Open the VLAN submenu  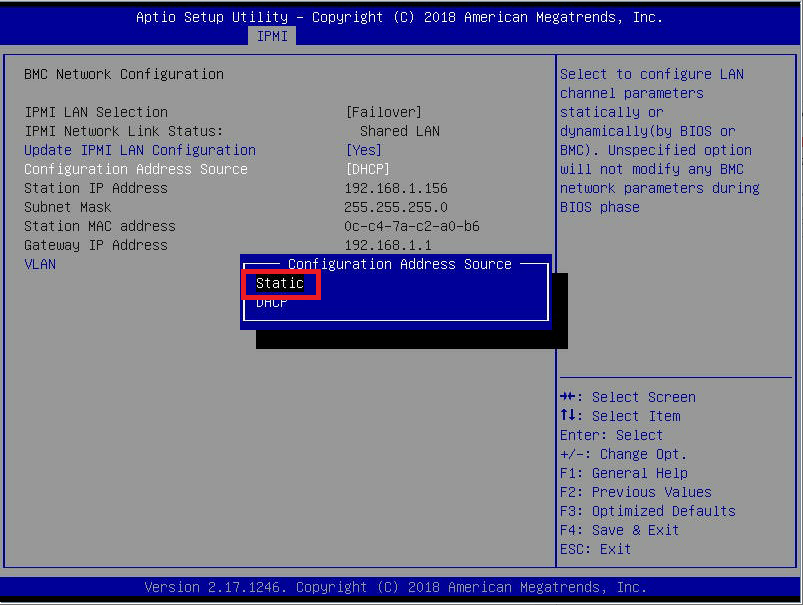tap(40, 264)
